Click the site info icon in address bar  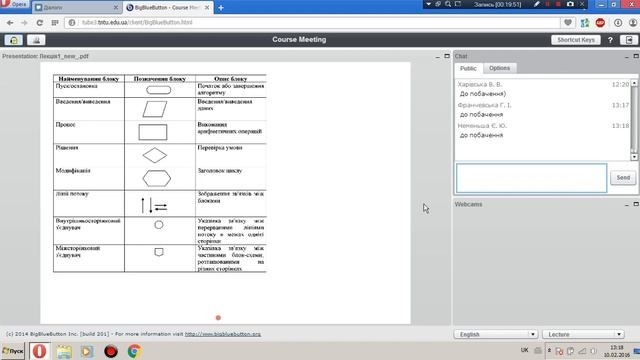coord(72,22)
